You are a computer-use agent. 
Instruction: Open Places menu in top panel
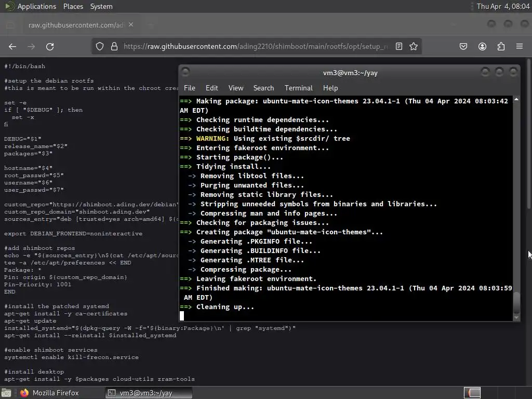point(73,6)
